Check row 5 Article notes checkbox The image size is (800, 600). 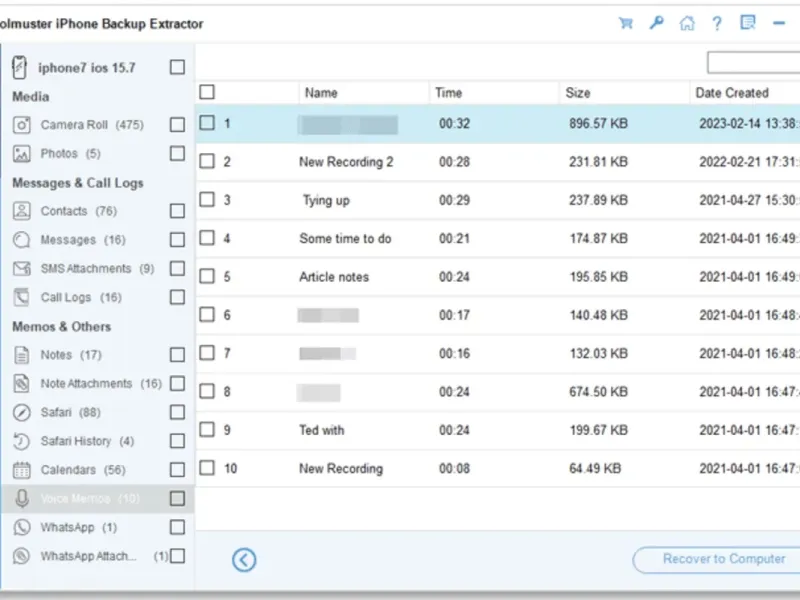click(x=207, y=276)
